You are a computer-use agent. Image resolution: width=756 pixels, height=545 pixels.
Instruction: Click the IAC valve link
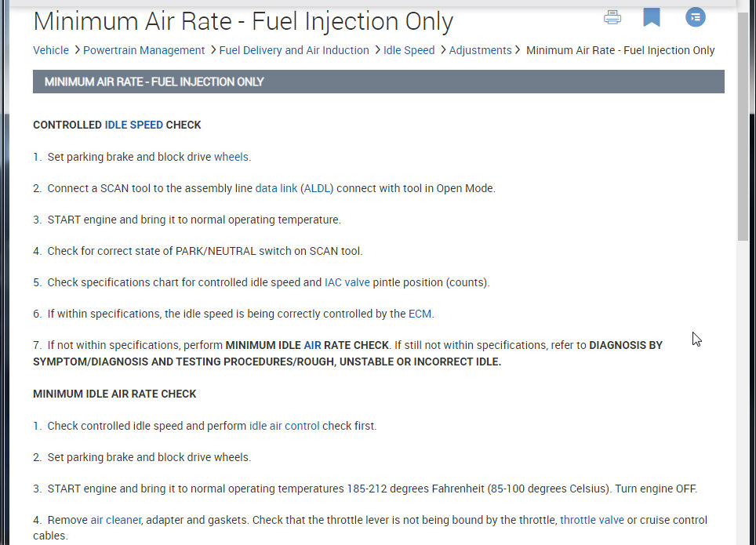(x=347, y=282)
